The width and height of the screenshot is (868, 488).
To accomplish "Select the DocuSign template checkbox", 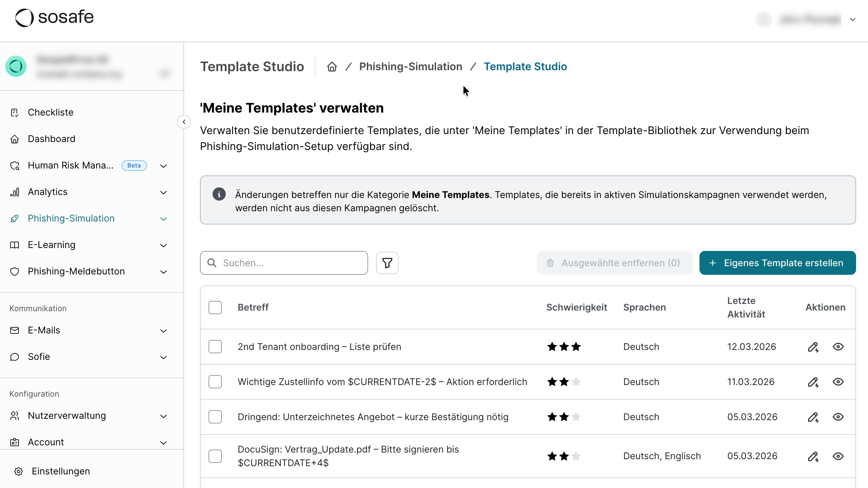I will pos(215,456).
